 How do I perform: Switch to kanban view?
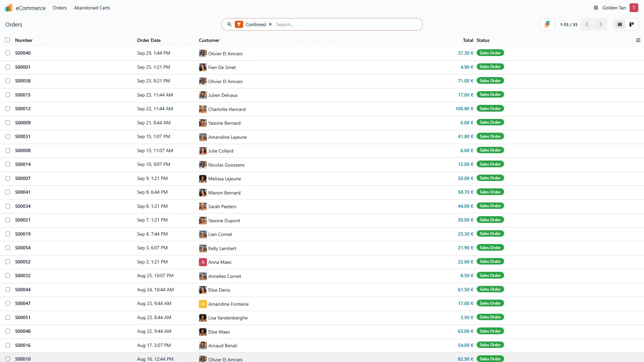pyautogui.click(x=632, y=24)
